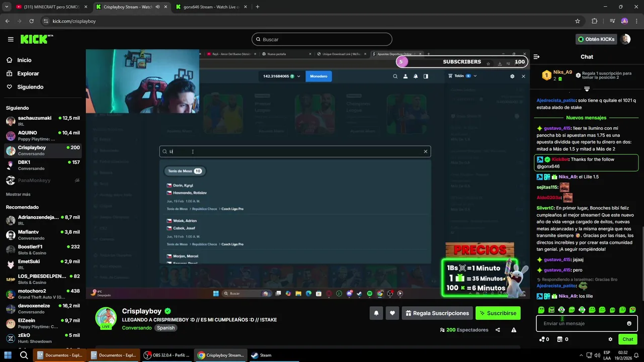Screen dimensions: 644x362
Task: Click the Niks_A9 top gifter name
Action: 562,72
